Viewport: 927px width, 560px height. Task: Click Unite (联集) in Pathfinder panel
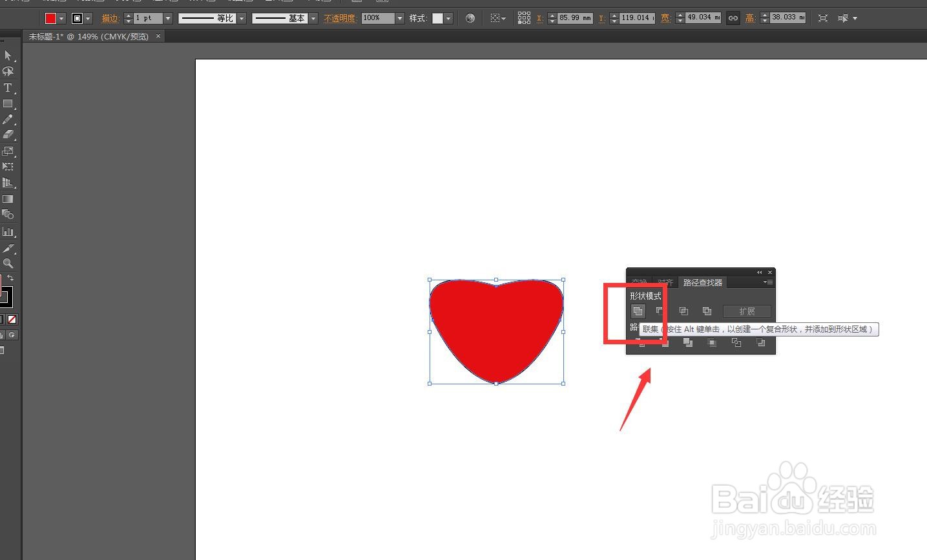(638, 311)
